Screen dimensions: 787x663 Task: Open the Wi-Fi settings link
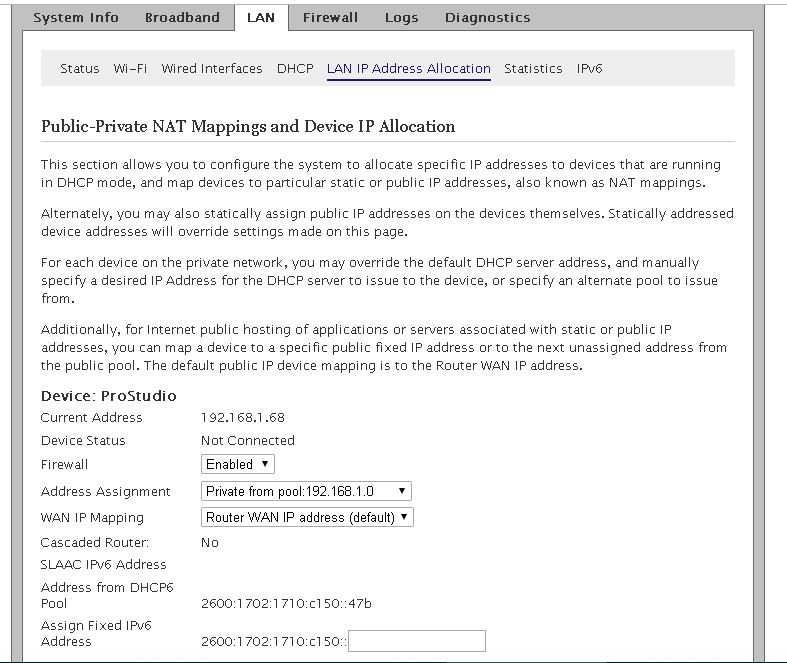click(130, 69)
